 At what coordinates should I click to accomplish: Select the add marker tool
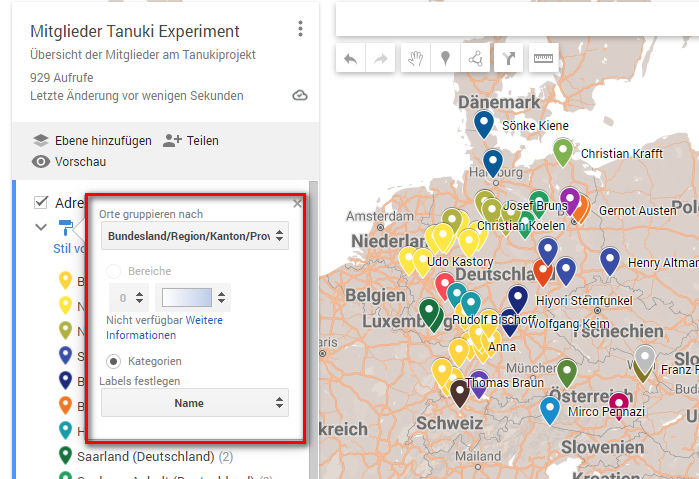445,58
